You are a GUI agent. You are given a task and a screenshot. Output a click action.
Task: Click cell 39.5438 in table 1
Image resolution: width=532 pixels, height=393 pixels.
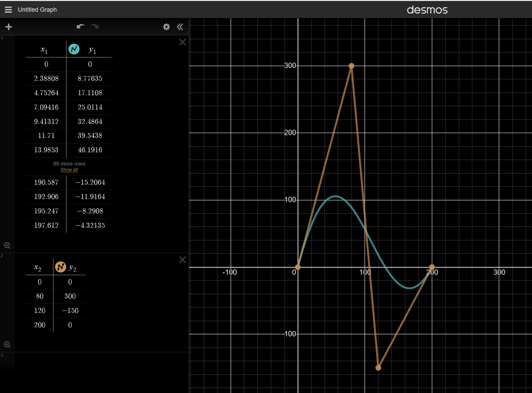tap(90, 136)
